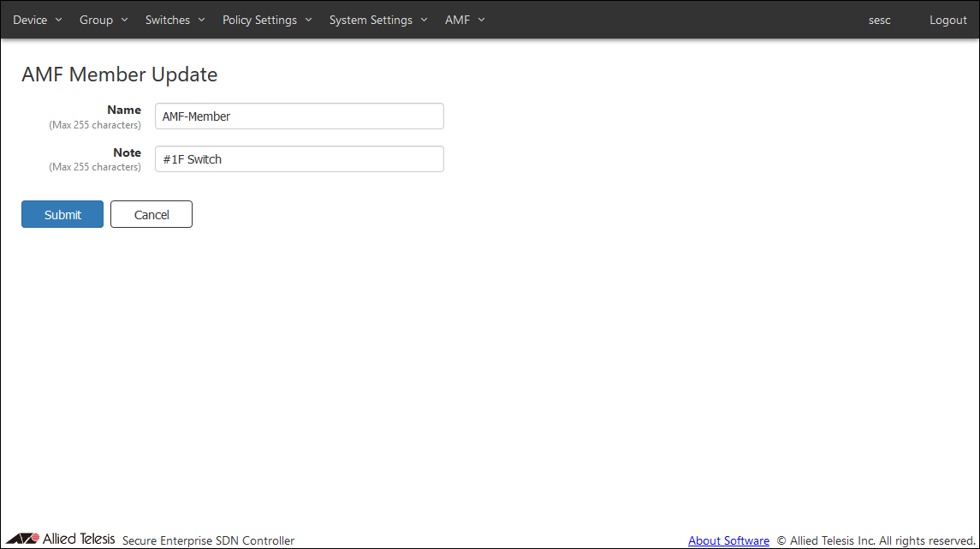Expand the Device menu chevron
980x549 pixels.
pyautogui.click(x=58, y=20)
